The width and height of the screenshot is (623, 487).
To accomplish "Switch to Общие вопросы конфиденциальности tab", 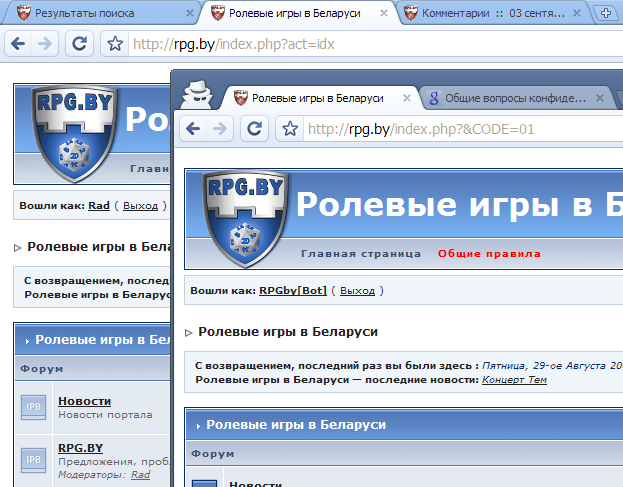I will pyautogui.click(x=517, y=98).
